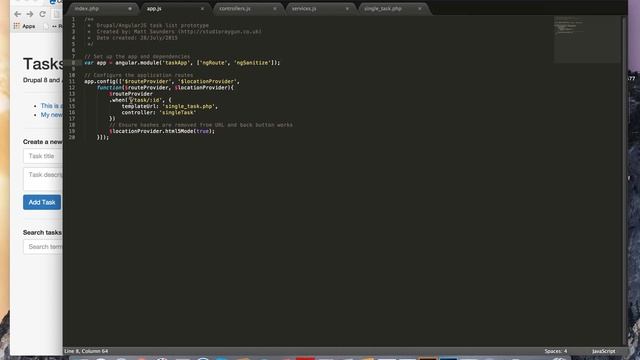Click 'singleTask' controller string
The image size is (640, 360).
[x=178, y=112]
